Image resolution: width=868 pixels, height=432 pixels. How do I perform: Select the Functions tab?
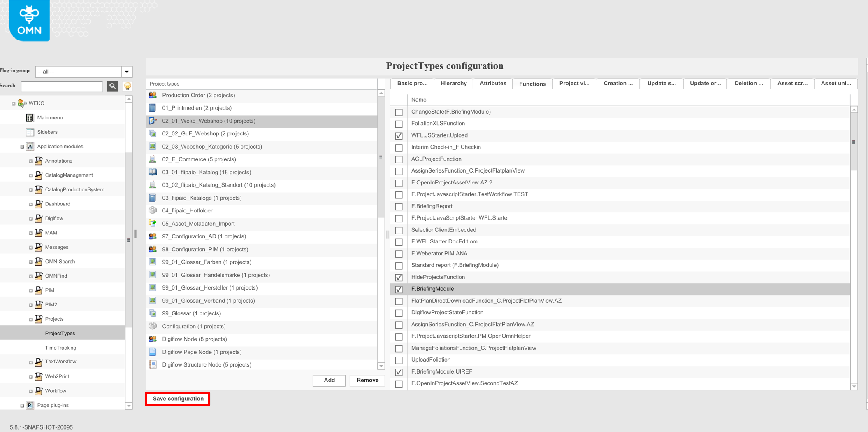pos(532,84)
